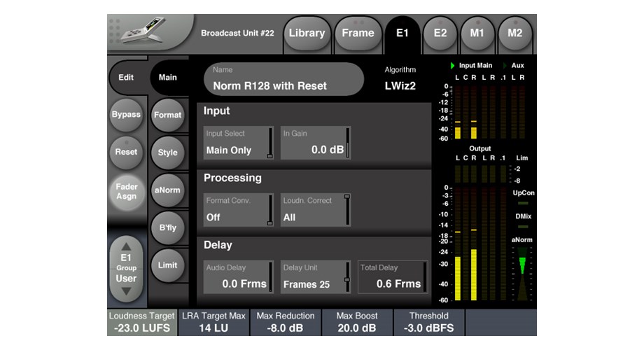Click the green Input Main indicator arrow

pyautogui.click(x=452, y=66)
